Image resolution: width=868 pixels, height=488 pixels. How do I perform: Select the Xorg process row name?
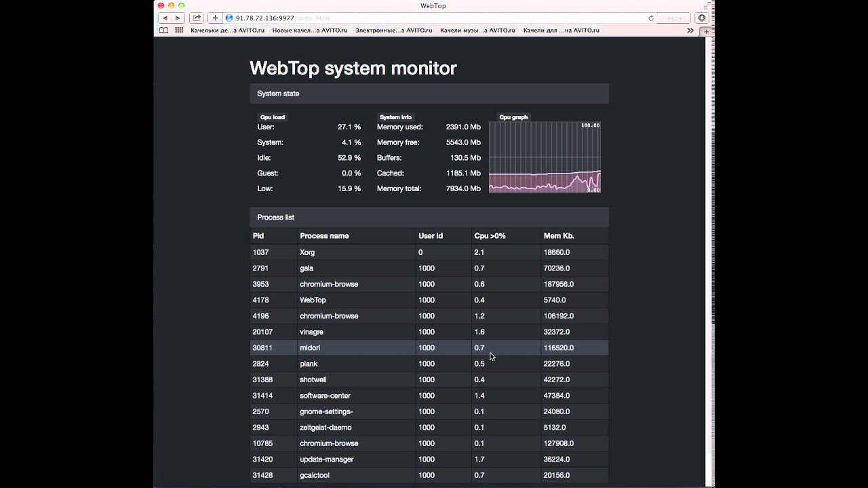point(307,252)
